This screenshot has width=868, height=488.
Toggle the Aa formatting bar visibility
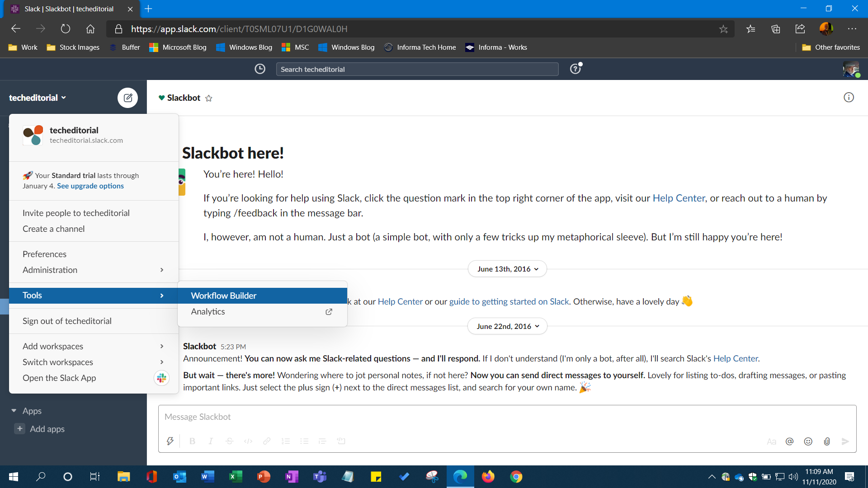(772, 441)
